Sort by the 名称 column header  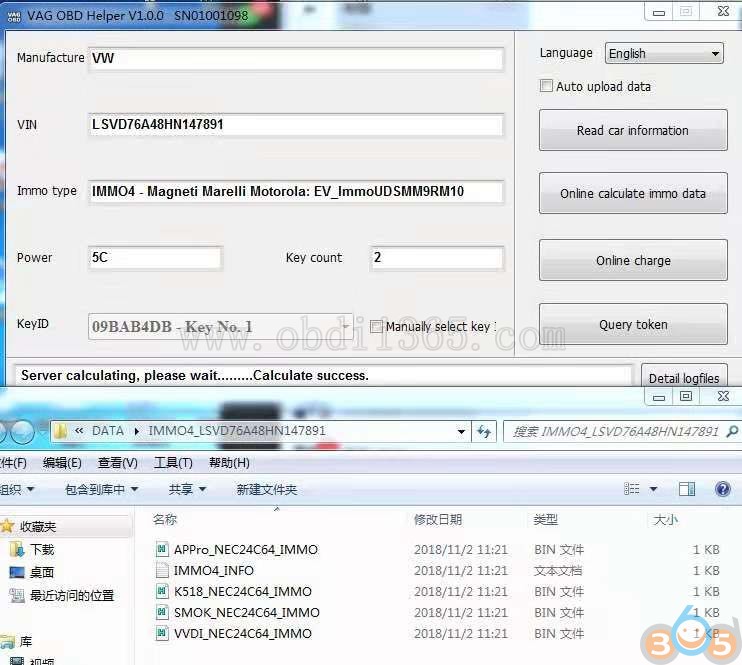tap(165, 520)
